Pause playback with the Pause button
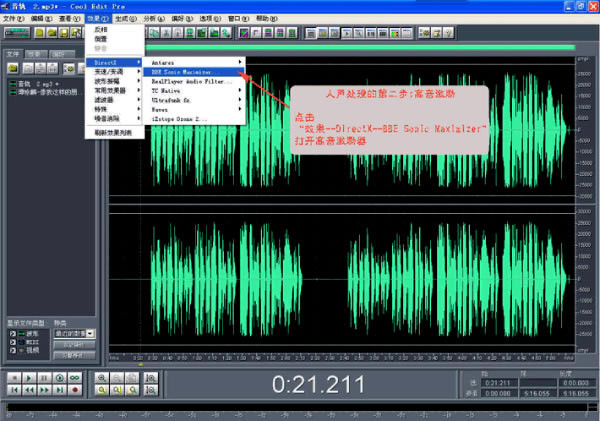This screenshot has width=600, height=421. point(45,377)
